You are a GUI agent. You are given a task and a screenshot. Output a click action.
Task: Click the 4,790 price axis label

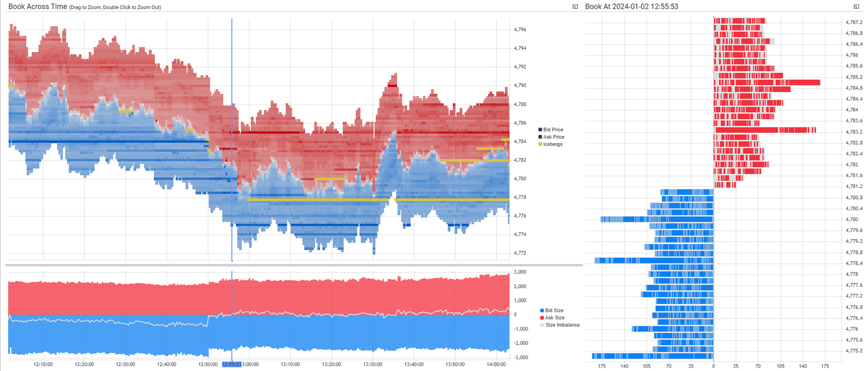519,85
